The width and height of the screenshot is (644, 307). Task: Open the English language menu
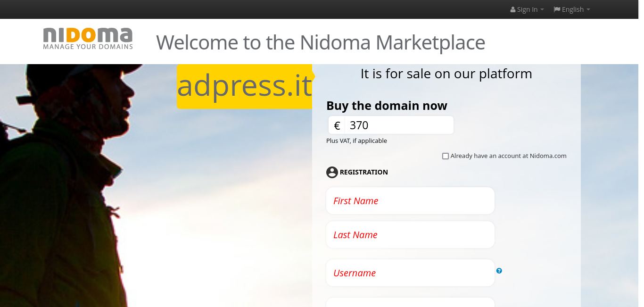point(573,9)
